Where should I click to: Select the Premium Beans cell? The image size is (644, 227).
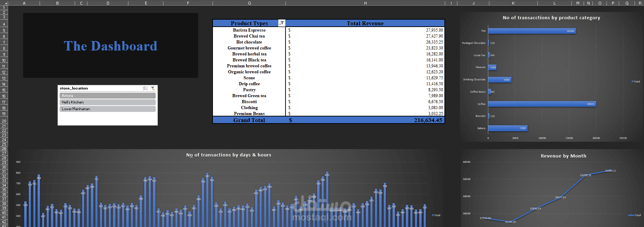(x=249, y=113)
